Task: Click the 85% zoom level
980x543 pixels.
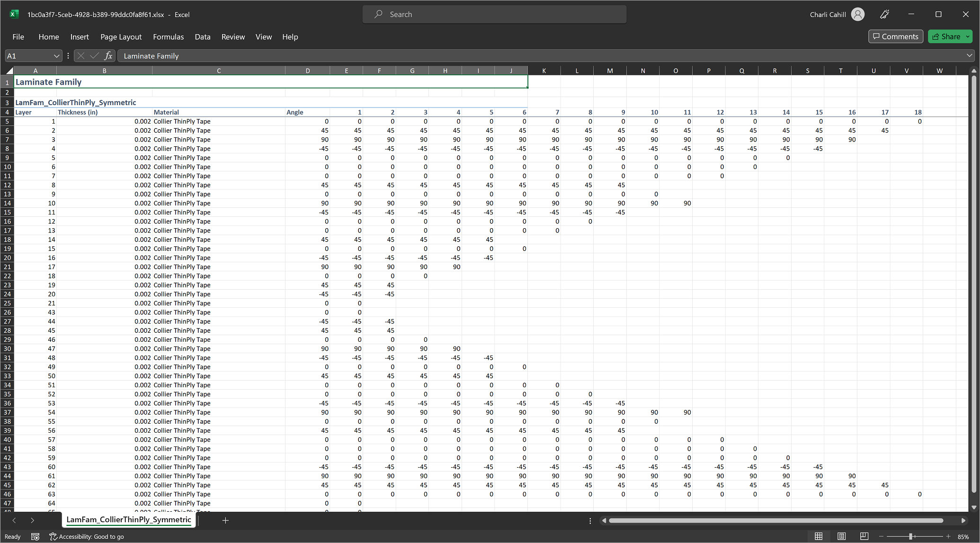Action: (x=963, y=536)
